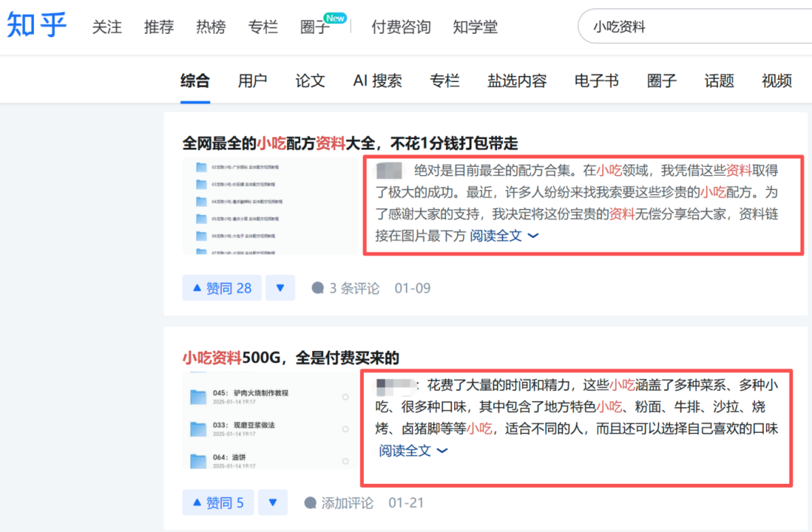Screen dimensions: 812x532
Task: Click the downvote arrow on first result
Action: (280, 288)
